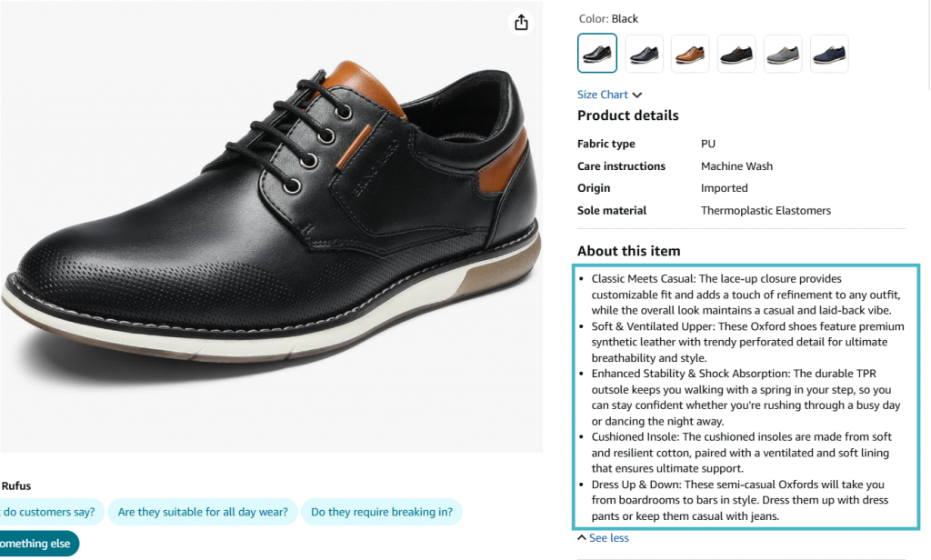Click the currently selected black shoe swatch

[x=596, y=53]
